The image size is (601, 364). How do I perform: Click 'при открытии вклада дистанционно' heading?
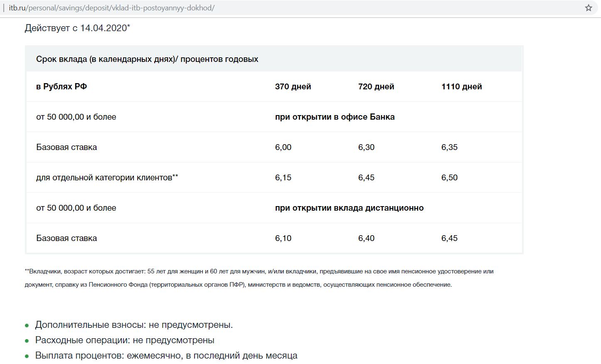click(x=350, y=208)
